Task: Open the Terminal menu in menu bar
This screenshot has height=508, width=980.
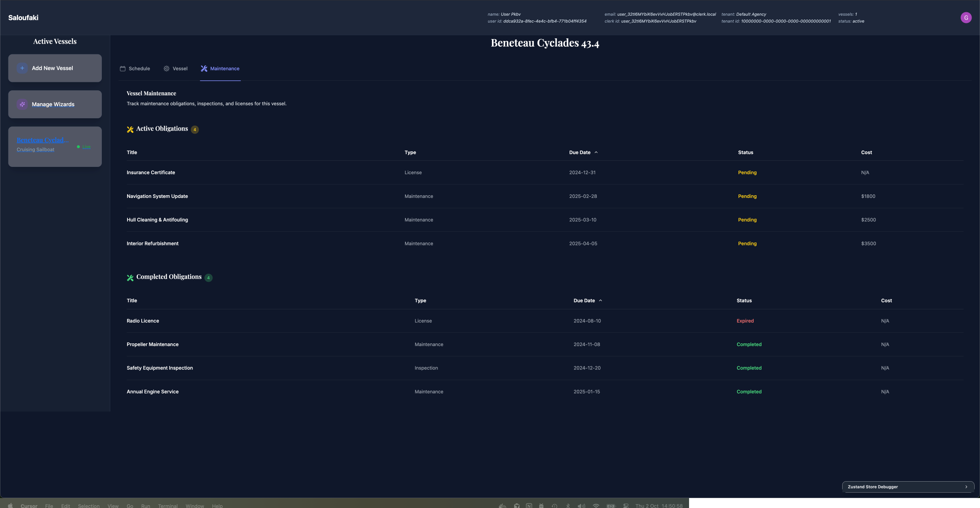Action: click(168, 506)
